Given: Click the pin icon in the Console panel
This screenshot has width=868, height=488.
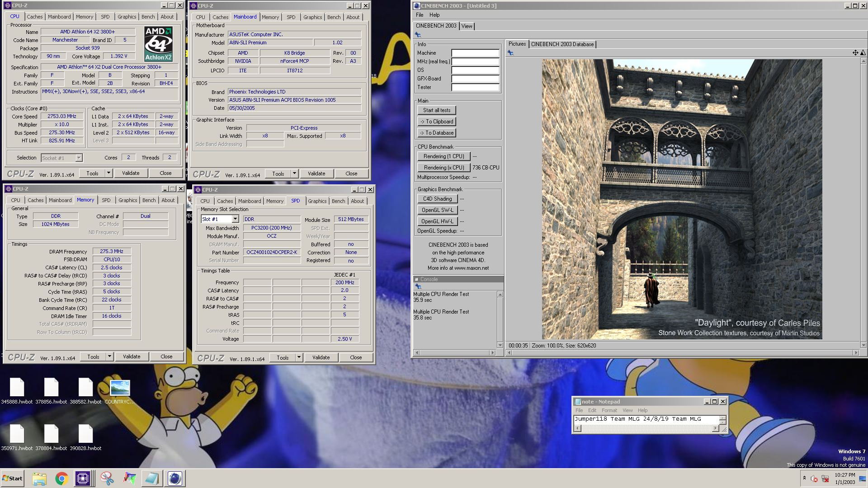Looking at the screenshot, I should tap(418, 286).
